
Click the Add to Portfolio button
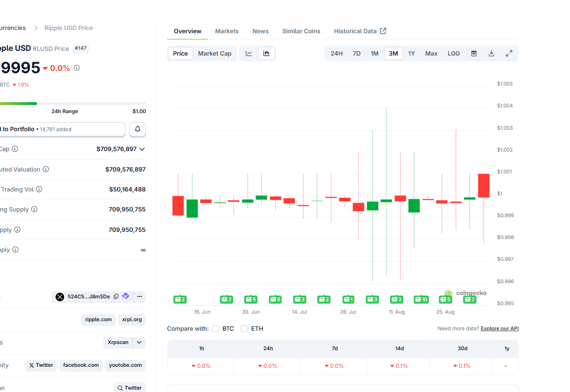tap(63, 129)
